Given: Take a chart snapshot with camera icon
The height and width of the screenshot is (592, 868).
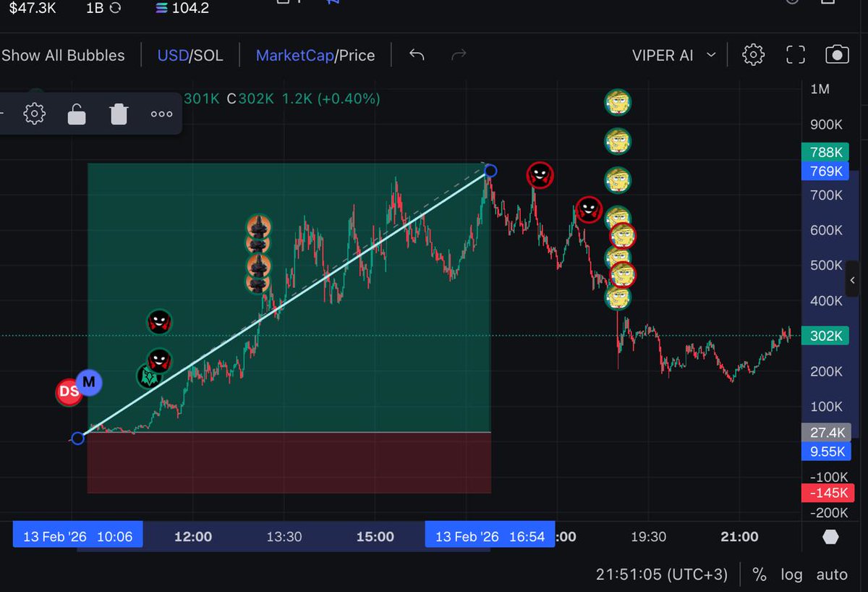Looking at the screenshot, I should [837, 55].
